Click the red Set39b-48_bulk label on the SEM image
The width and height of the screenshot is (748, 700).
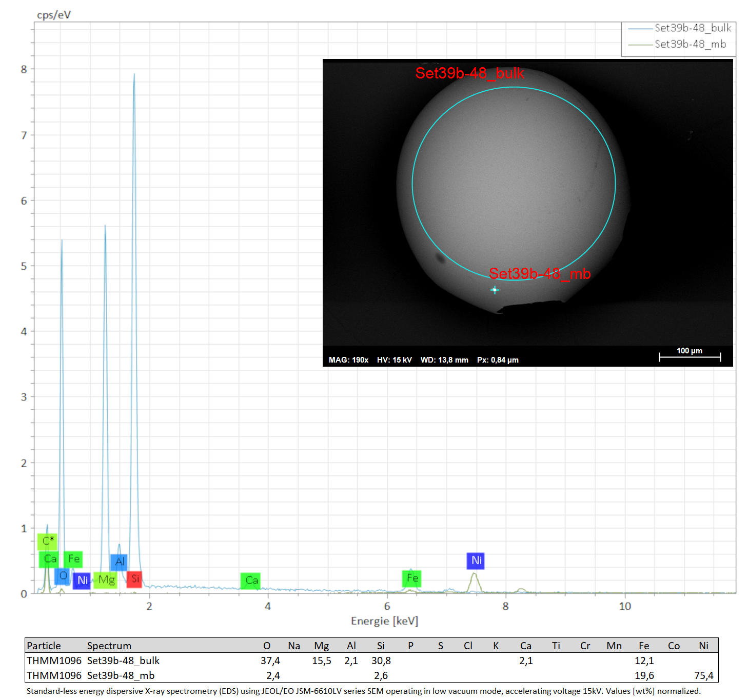(x=469, y=73)
